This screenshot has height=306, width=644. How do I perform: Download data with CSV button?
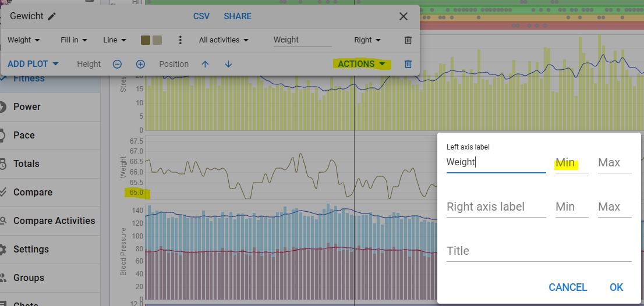click(201, 16)
